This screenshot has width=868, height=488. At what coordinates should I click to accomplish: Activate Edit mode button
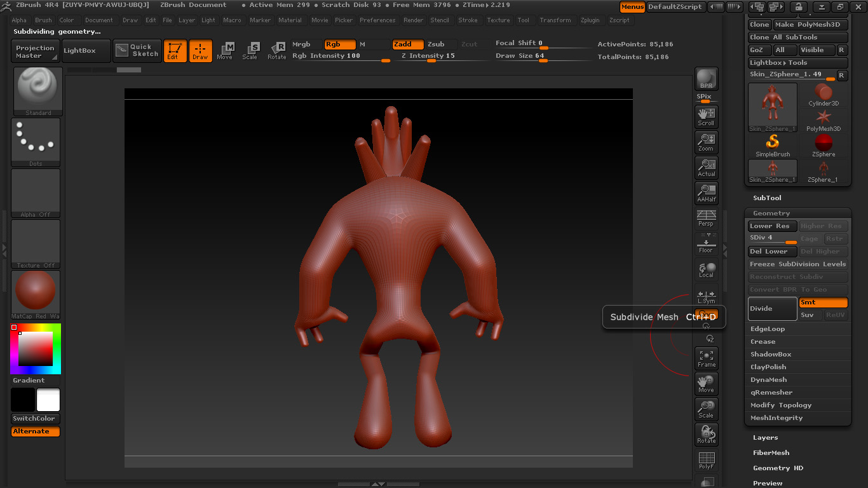coord(175,51)
